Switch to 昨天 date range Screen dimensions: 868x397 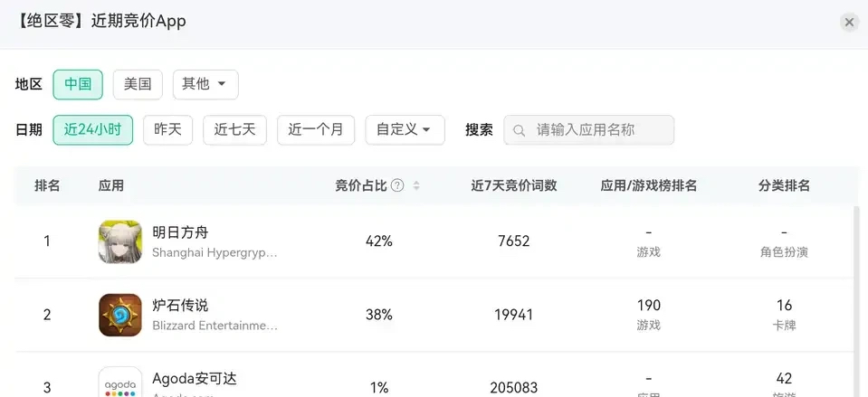(x=168, y=129)
